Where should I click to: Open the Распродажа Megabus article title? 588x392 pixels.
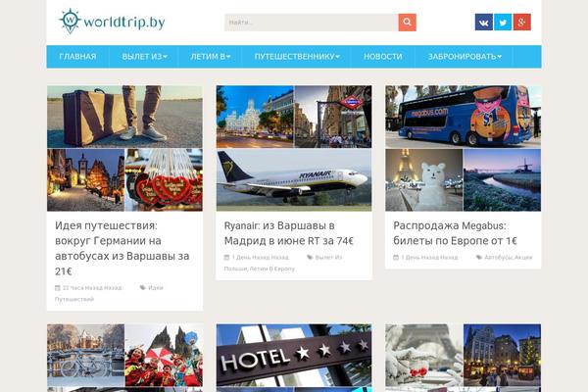point(455,233)
